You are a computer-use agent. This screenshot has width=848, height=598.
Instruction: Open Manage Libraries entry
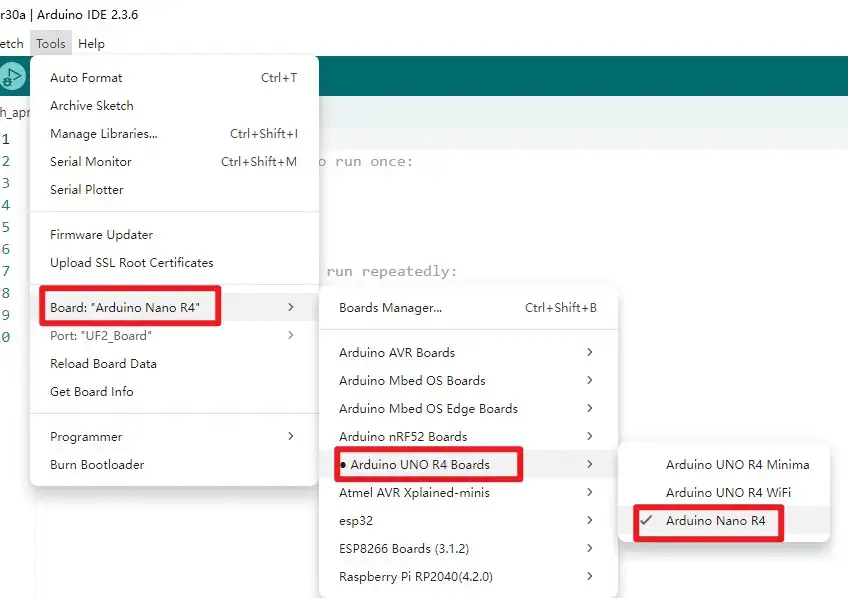[x=174, y=134]
